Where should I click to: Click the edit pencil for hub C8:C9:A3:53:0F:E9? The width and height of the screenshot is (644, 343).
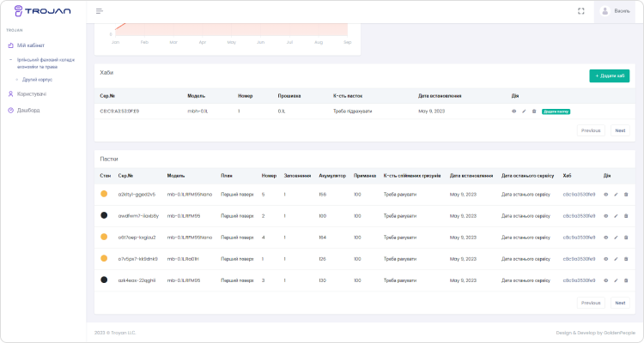pos(524,111)
